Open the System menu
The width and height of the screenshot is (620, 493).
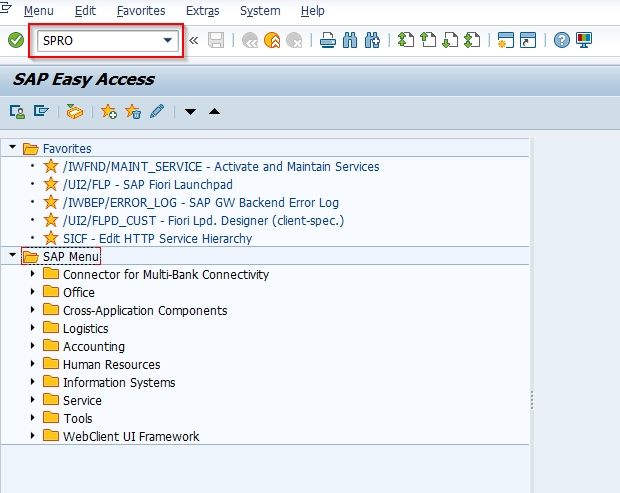click(260, 11)
